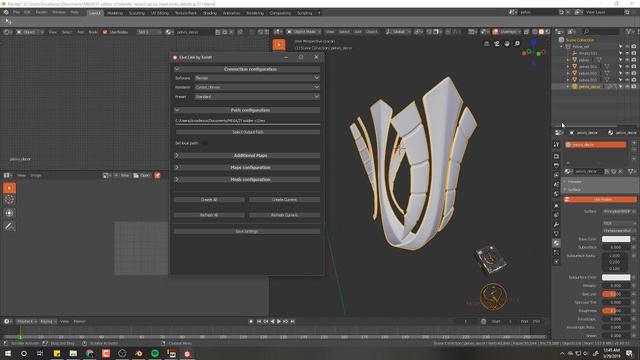Expand Additional Maps section
The height and width of the screenshot is (360, 640).
(x=247, y=156)
